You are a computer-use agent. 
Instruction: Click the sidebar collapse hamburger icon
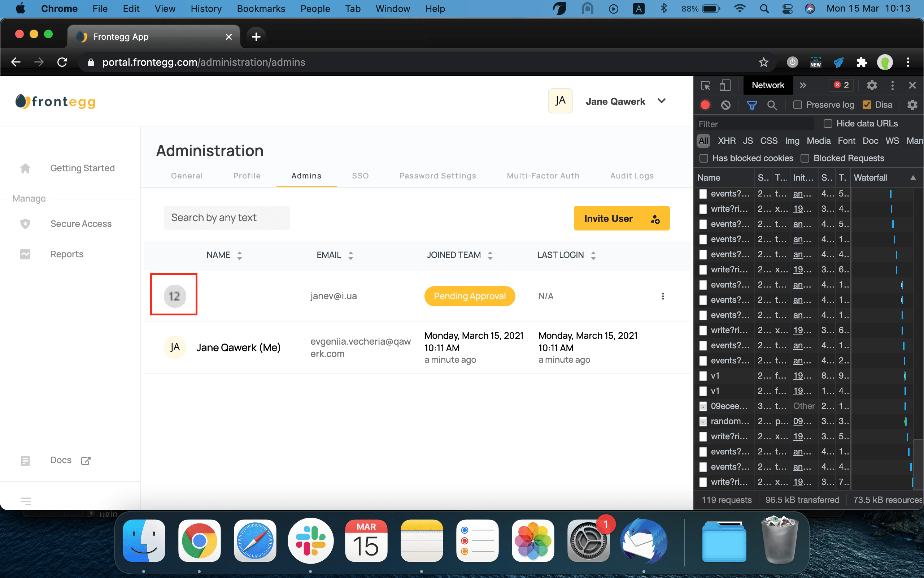coord(26,501)
